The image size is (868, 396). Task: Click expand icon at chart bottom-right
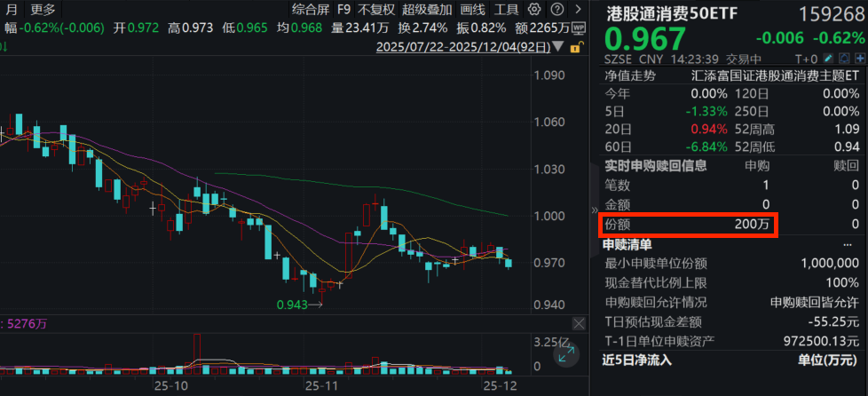pos(564,355)
